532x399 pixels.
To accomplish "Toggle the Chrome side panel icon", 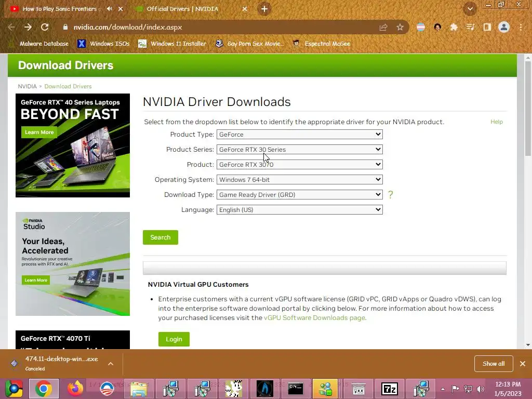I will tap(487, 27).
